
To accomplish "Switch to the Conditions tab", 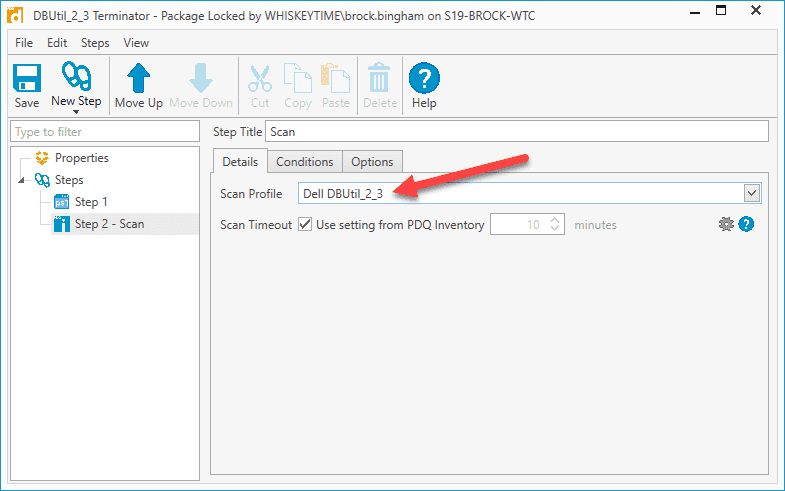I will 304,162.
